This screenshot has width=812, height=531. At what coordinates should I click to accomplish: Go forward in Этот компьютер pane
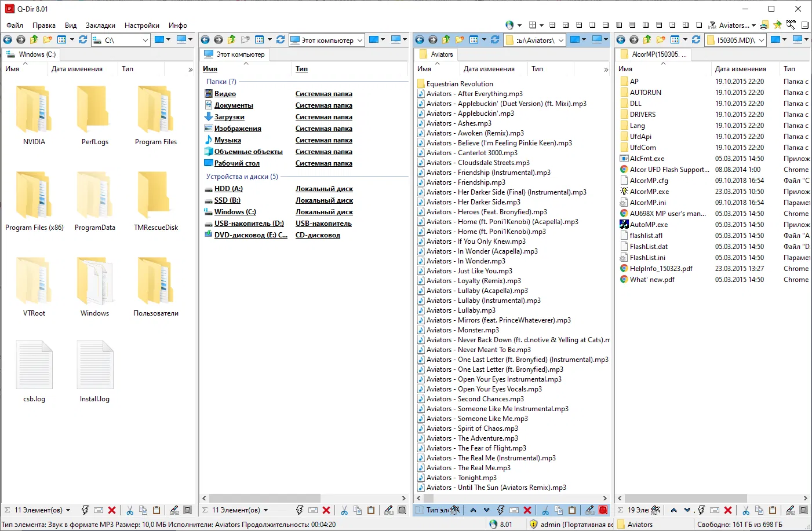[x=219, y=40]
